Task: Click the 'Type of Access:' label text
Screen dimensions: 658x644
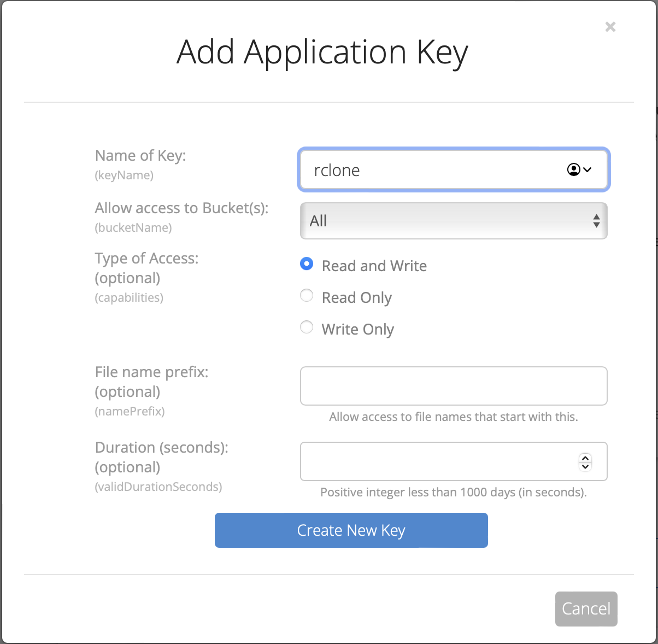Action: (x=146, y=259)
